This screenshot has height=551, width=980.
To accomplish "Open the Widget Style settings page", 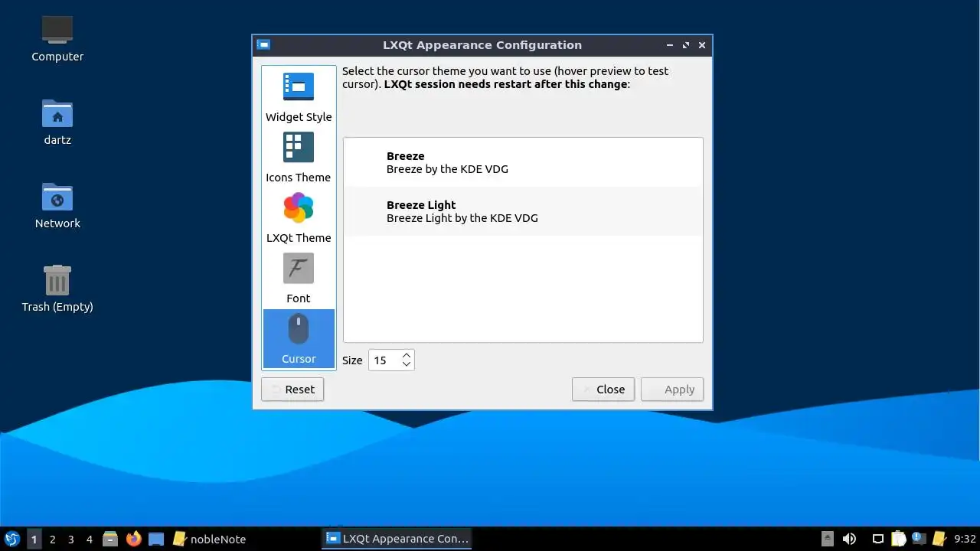I will point(299,97).
